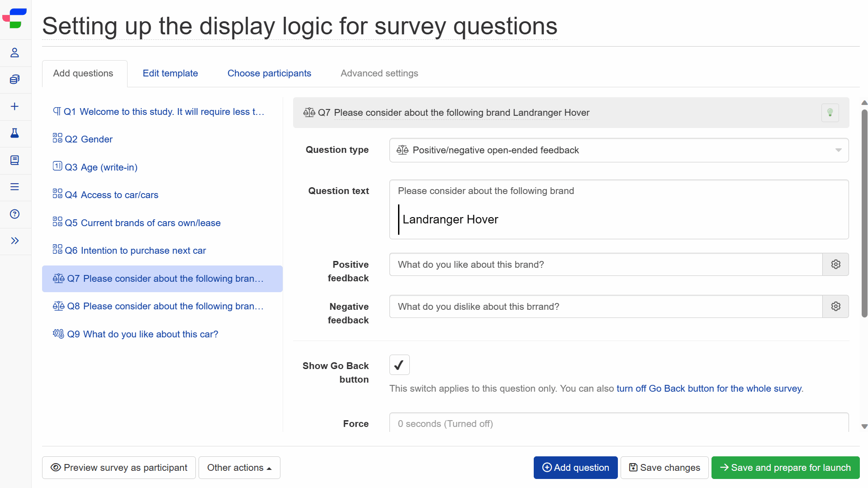The height and width of the screenshot is (488, 868).
Task: Toggle the Show Go Back button checkbox
Action: 399,365
